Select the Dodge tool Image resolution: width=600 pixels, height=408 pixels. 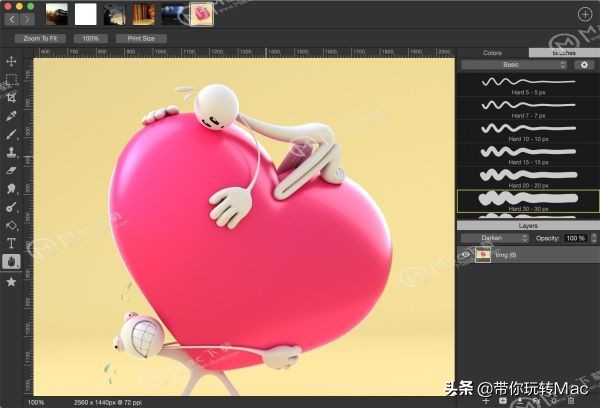tap(11, 207)
